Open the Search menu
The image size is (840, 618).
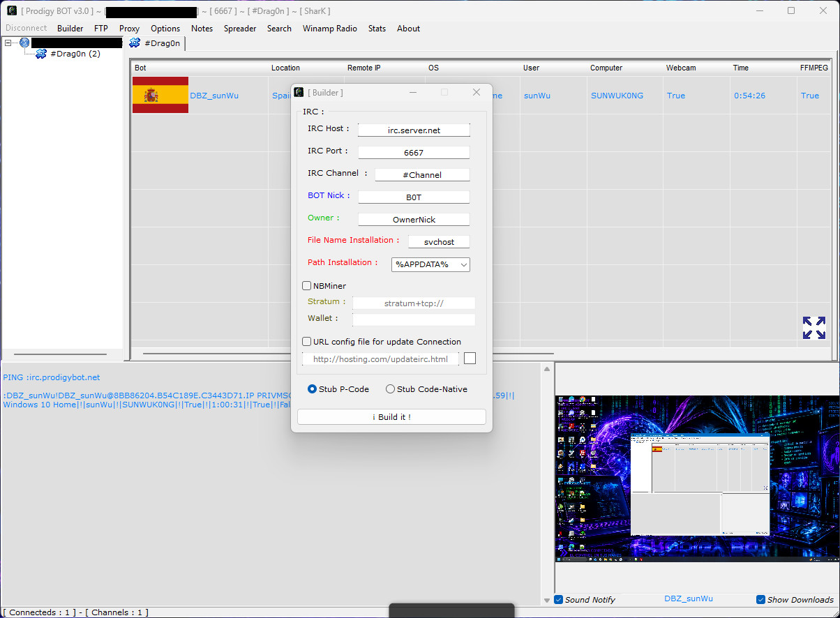(279, 29)
